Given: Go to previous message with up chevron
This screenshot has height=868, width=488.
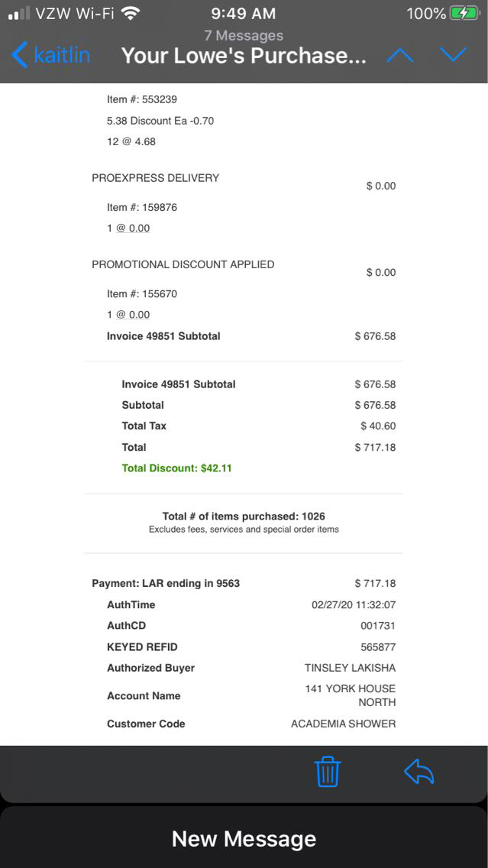Looking at the screenshot, I should [401, 55].
